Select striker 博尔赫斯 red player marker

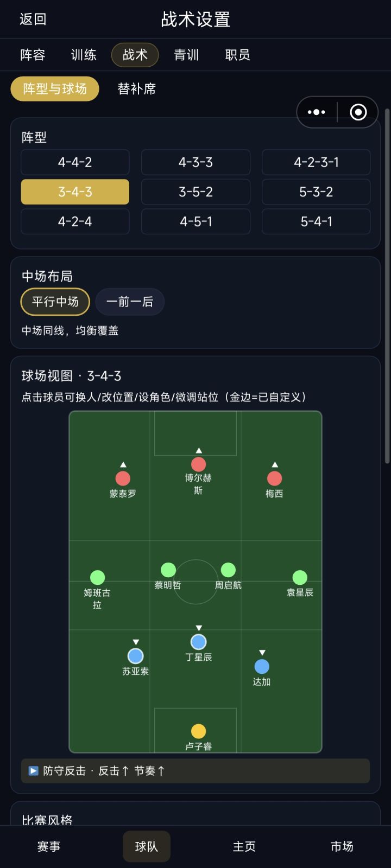click(199, 464)
